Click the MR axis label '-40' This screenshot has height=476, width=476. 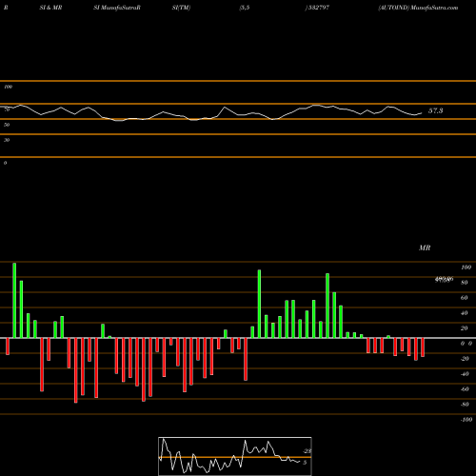pyautogui.click(x=465, y=374)
